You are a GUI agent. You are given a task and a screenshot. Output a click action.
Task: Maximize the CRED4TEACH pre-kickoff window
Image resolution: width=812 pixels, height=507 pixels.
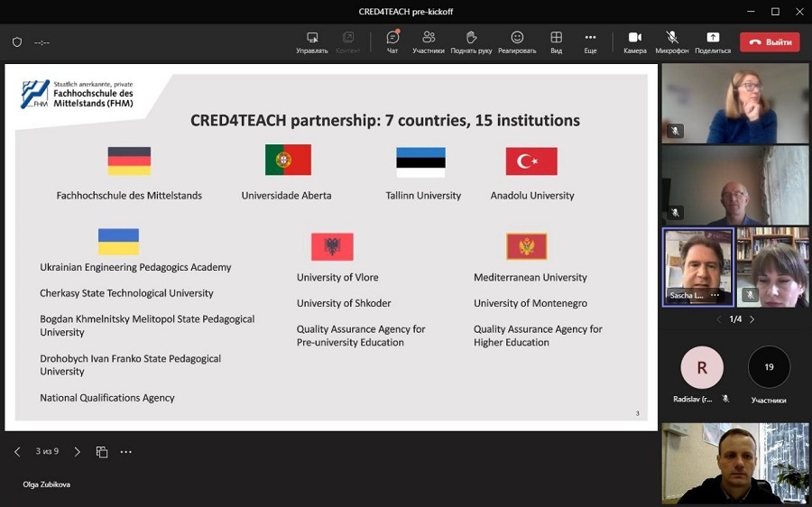[x=775, y=12]
